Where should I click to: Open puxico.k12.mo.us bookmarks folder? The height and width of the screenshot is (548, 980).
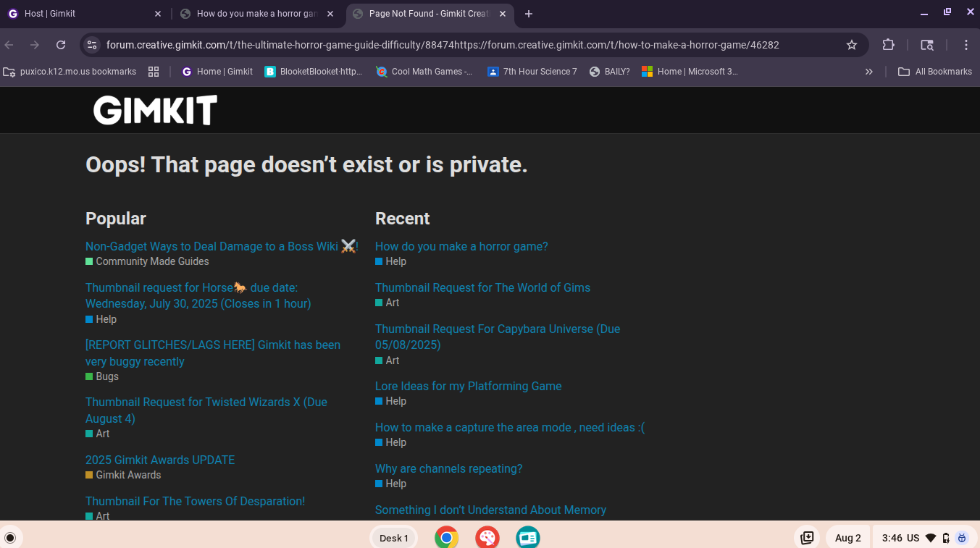(70, 72)
